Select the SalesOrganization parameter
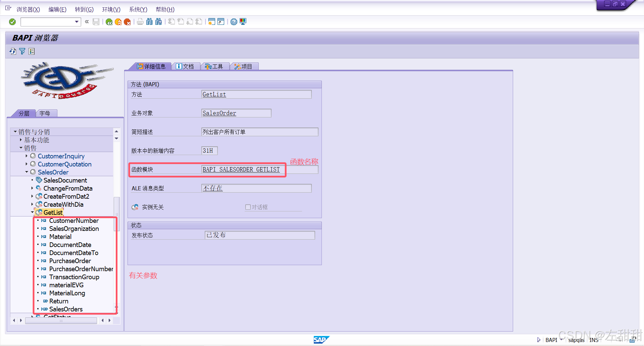 coord(74,229)
